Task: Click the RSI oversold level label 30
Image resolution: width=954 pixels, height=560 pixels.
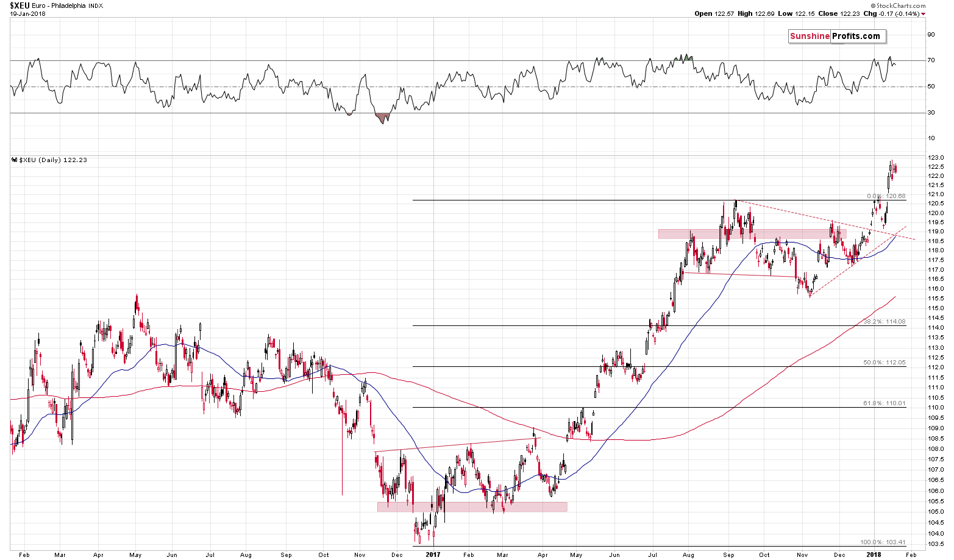Action: click(x=931, y=112)
